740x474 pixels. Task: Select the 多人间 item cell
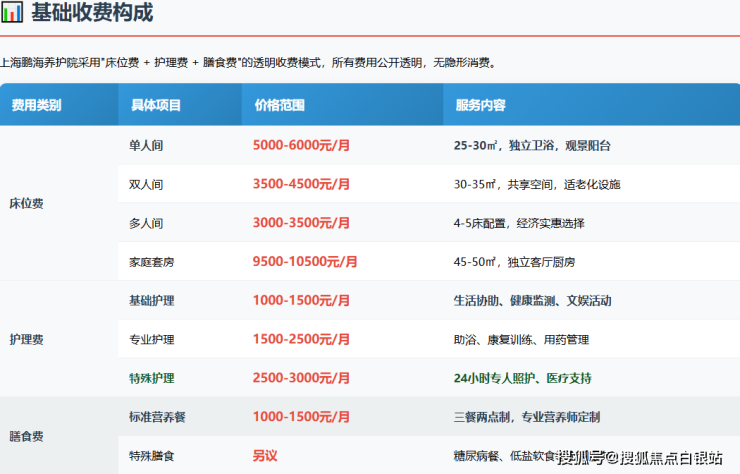(x=146, y=223)
